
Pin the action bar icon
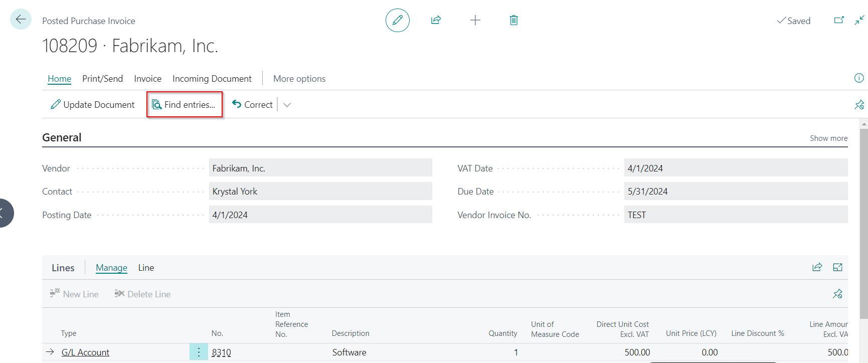859,104
